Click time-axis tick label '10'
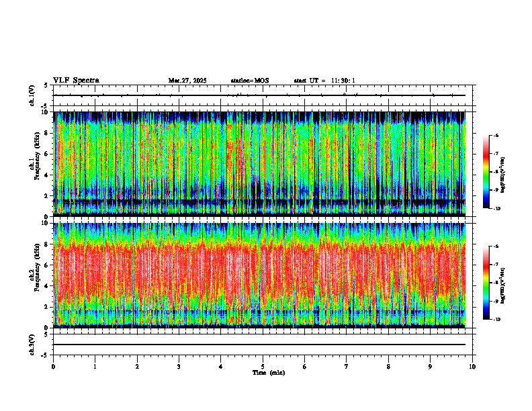 click(472, 367)
